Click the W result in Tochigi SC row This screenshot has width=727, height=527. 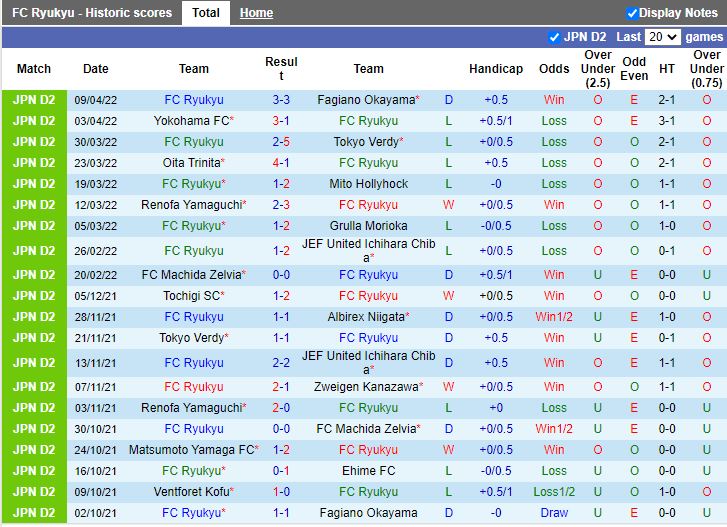448,295
